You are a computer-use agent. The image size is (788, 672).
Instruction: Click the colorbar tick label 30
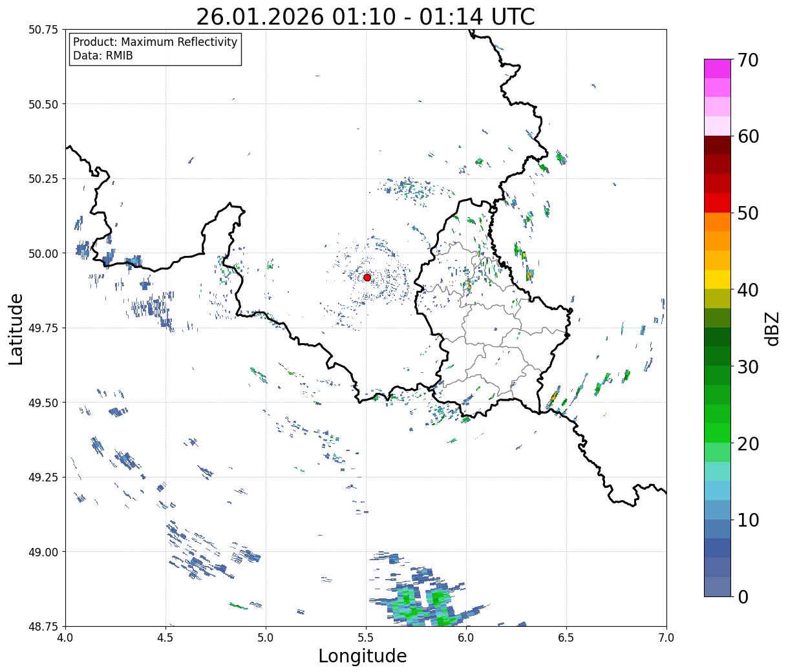coord(748,366)
